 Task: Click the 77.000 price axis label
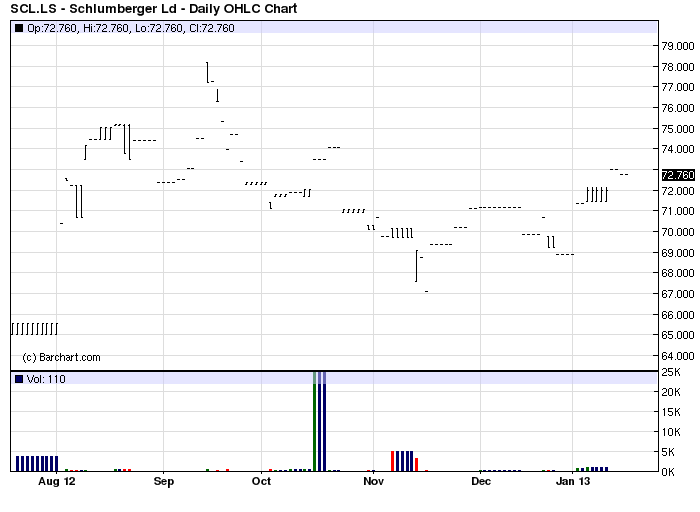pos(678,87)
